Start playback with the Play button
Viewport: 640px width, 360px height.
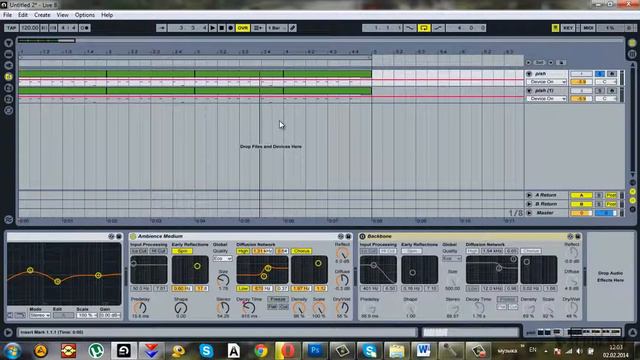(213, 28)
